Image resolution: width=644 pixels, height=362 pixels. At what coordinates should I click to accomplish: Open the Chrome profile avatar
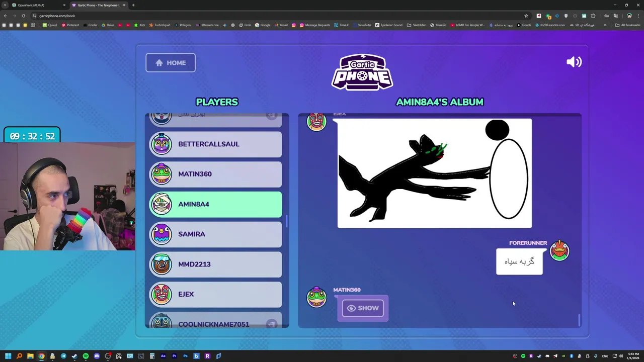[629, 16]
